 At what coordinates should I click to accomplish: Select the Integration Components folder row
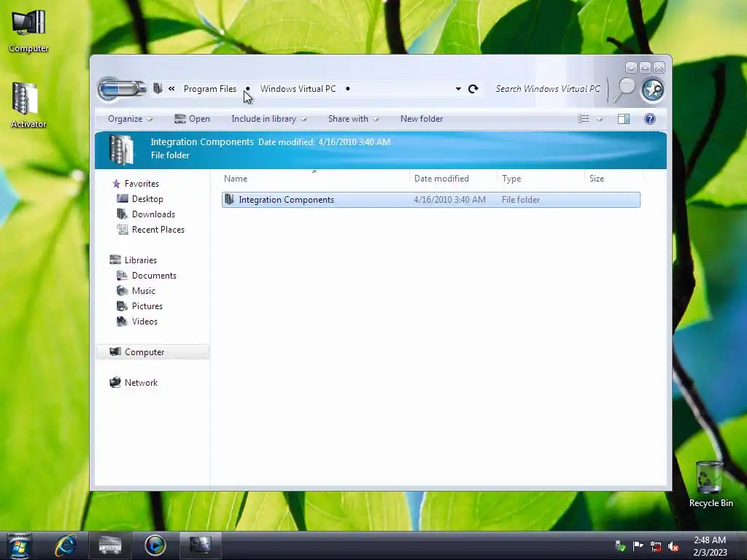pos(430,200)
